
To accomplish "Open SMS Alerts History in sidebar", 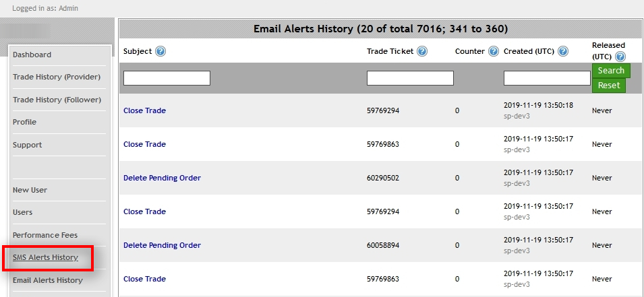I will pyautogui.click(x=45, y=257).
